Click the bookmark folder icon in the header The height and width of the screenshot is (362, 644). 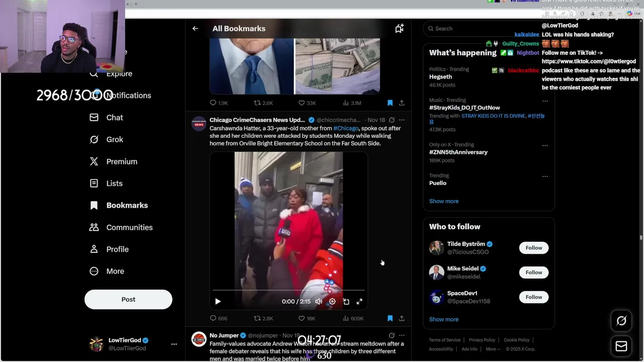pyautogui.click(x=399, y=29)
